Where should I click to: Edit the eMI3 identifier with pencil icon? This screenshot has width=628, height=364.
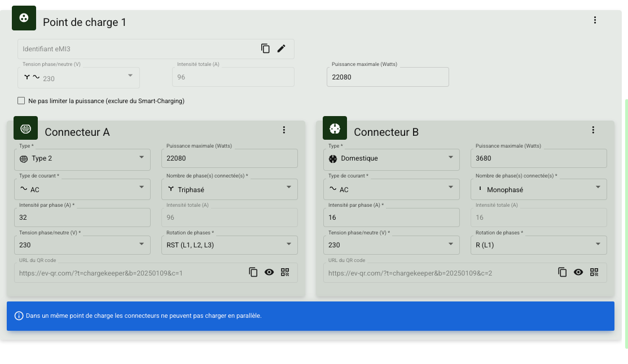coord(282,49)
